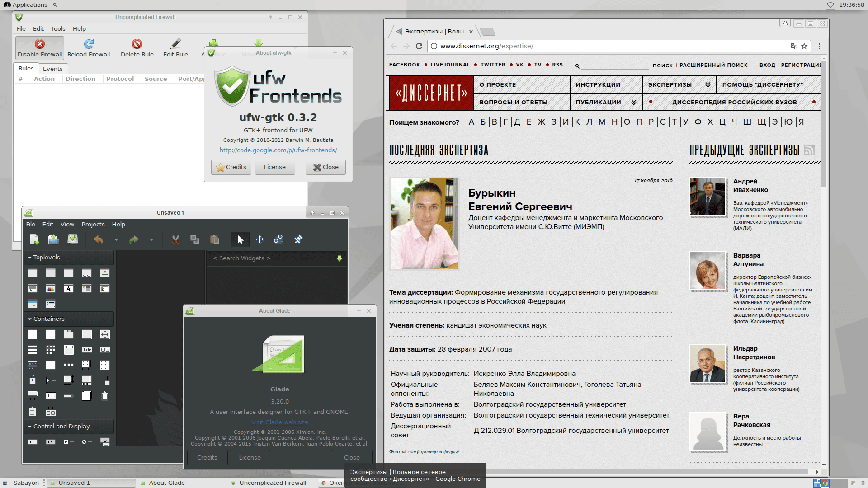Click License in About ufw-gtk dialog

point(275,167)
